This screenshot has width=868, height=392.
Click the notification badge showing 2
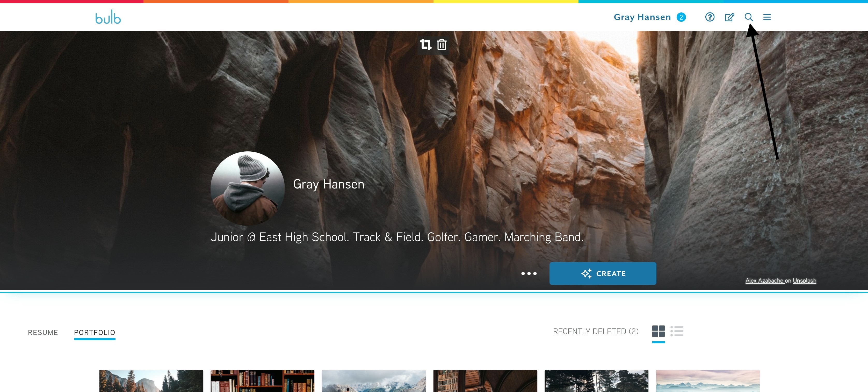681,17
